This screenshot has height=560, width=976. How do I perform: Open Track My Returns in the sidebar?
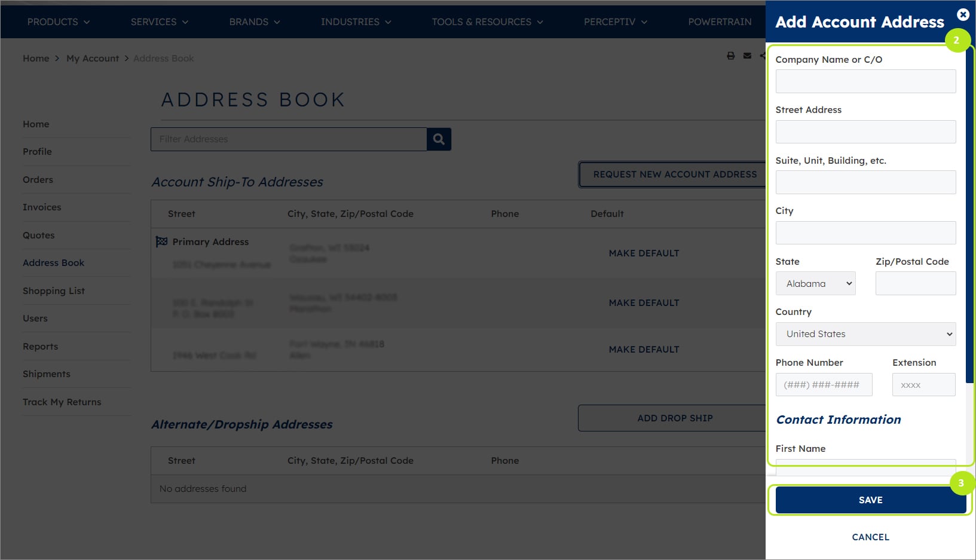coord(62,402)
